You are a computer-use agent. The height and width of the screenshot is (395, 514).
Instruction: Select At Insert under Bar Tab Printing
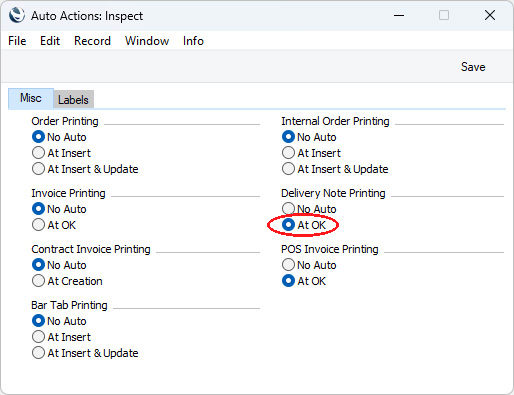click(x=61, y=337)
